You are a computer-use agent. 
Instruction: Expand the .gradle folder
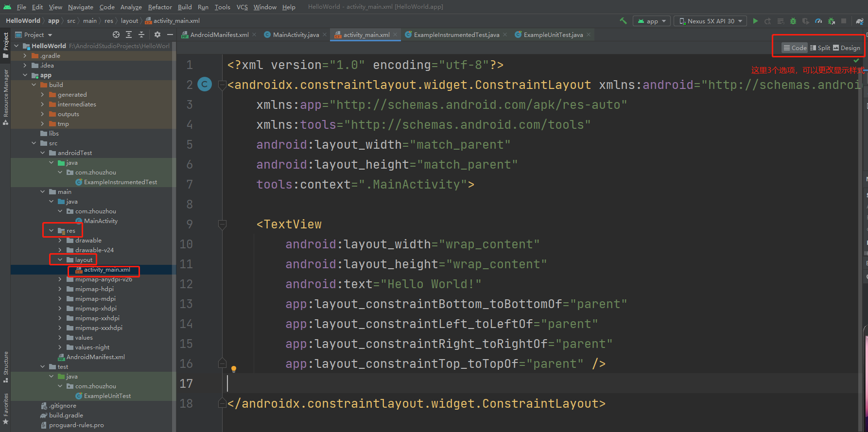[x=25, y=56]
